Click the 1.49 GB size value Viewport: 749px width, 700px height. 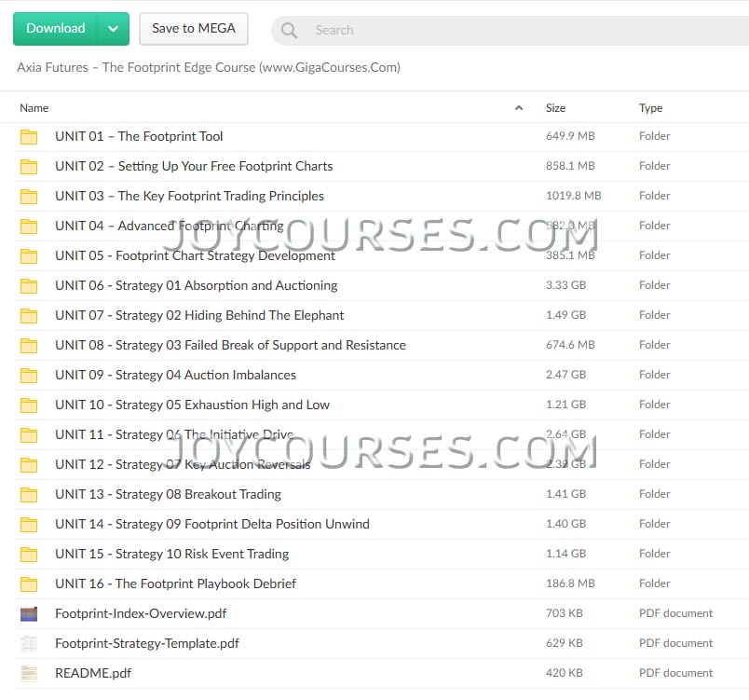[x=566, y=315]
